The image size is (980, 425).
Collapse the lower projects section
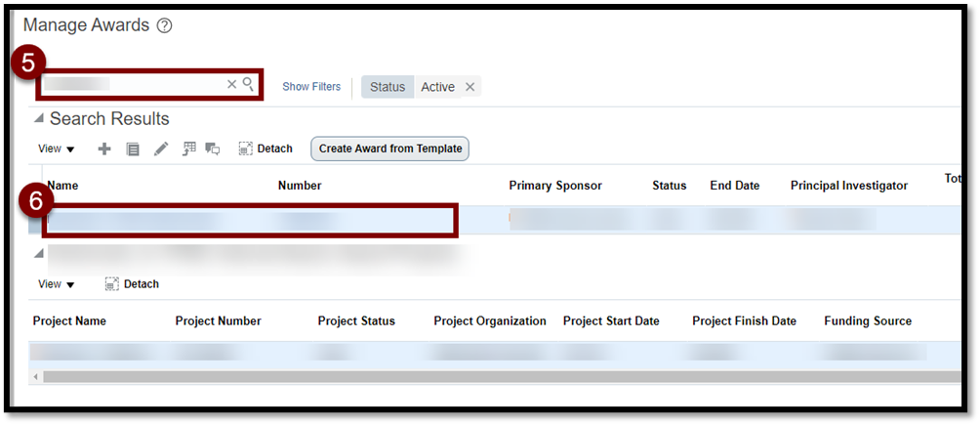coord(39,254)
